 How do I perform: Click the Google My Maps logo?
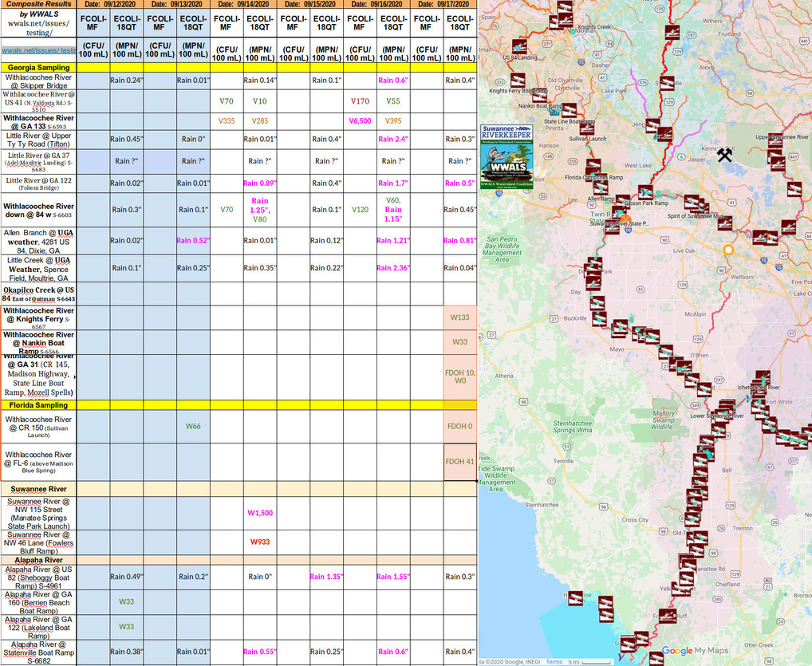(x=695, y=651)
